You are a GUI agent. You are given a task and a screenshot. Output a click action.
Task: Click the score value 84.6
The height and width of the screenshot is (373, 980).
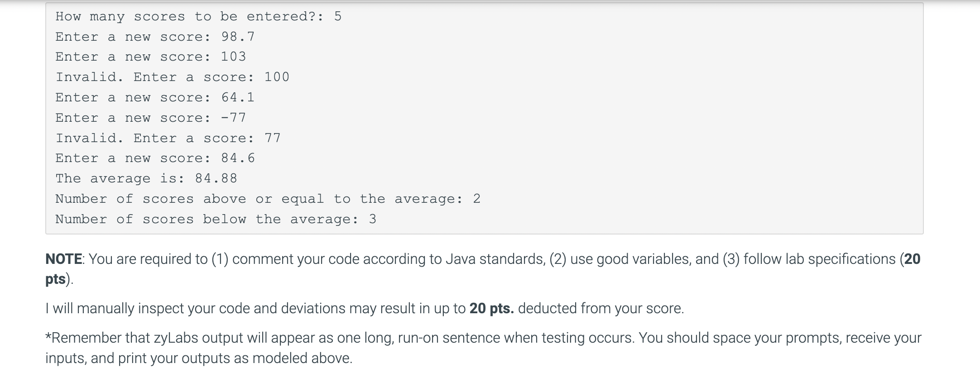(x=238, y=158)
